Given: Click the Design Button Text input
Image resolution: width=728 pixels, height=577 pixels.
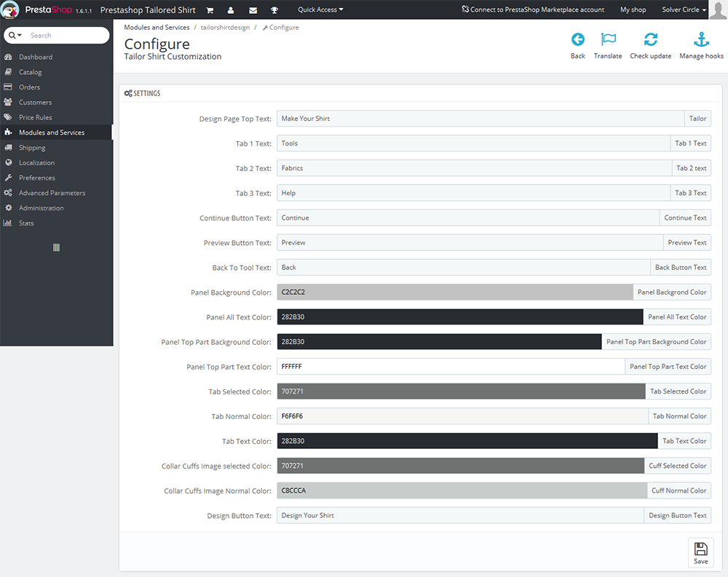Looking at the screenshot, I should tap(461, 515).
